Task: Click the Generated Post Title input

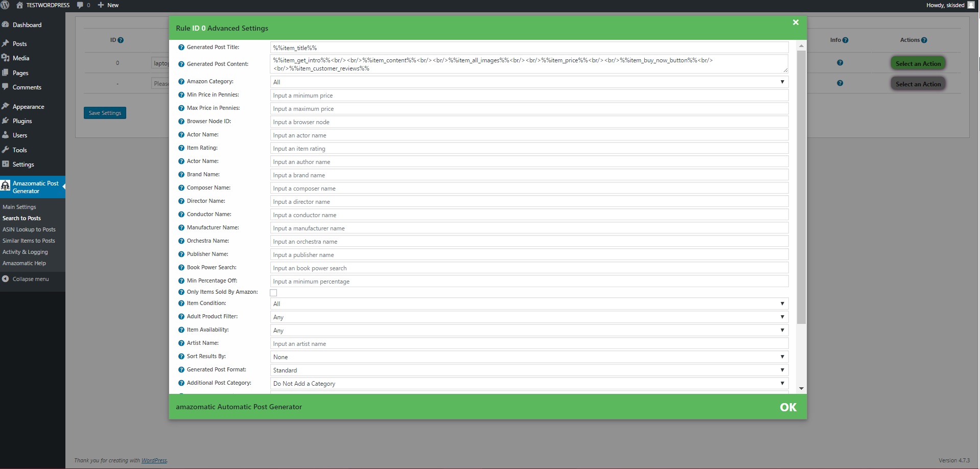Action: tap(529, 48)
